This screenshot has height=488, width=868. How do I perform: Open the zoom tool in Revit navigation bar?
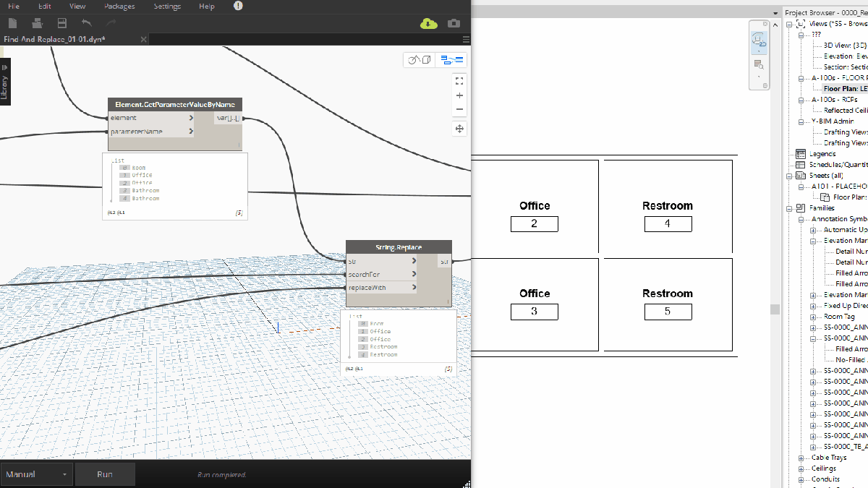pyautogui.click(x=758, y=65)
